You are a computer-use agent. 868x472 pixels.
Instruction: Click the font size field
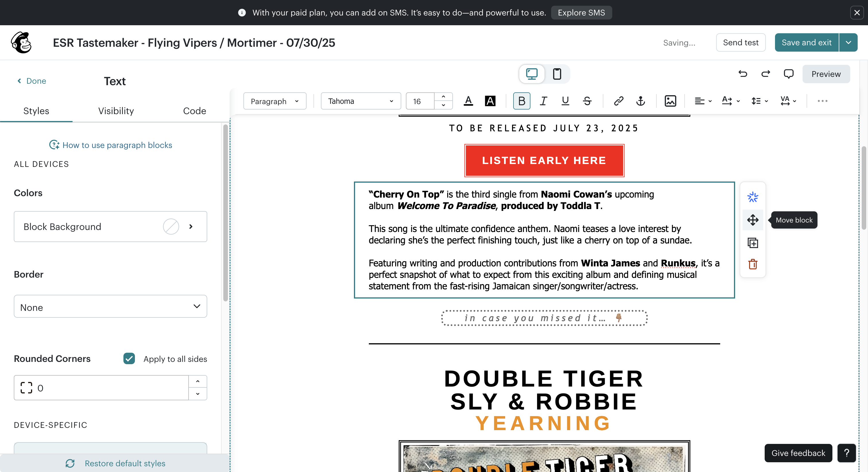pos(420,101)
